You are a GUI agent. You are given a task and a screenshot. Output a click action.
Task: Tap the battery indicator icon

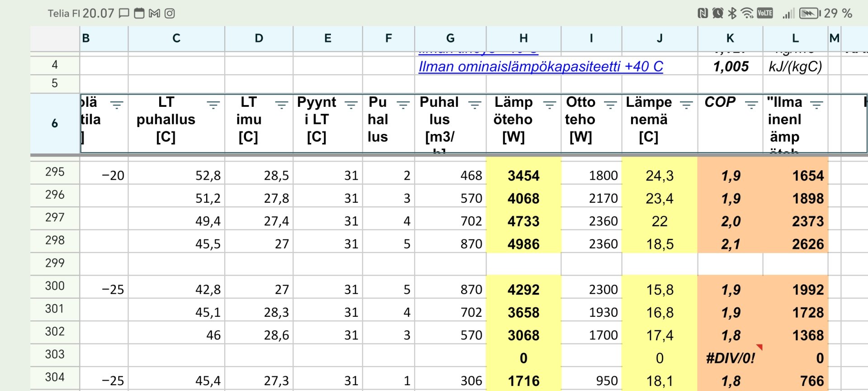(809, 14)
